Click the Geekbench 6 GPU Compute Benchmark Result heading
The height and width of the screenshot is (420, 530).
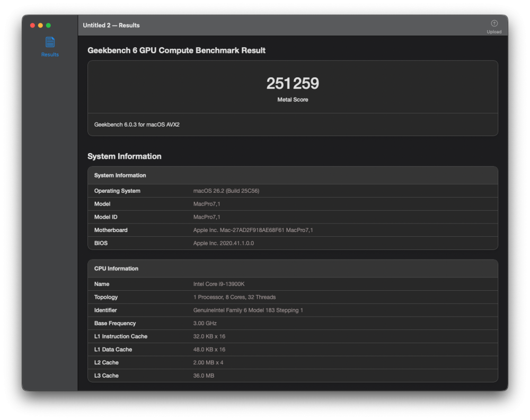click(176, 50)
